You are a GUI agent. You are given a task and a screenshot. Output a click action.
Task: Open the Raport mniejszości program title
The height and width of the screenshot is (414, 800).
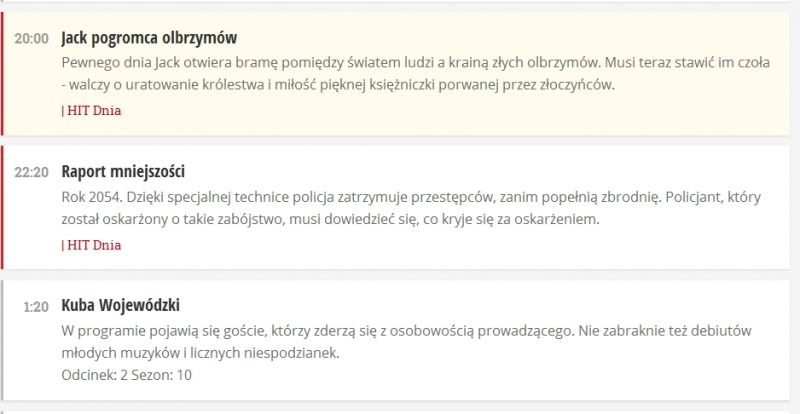click(123, 172)
